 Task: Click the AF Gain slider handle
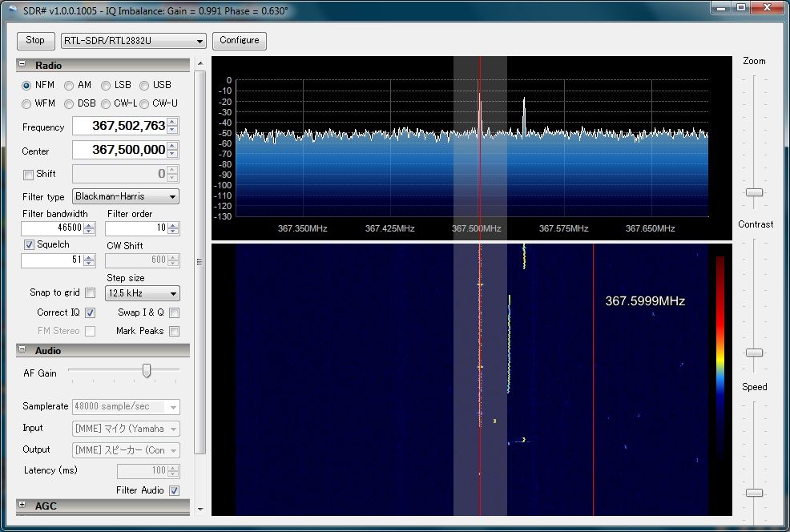tap(147, 370)
